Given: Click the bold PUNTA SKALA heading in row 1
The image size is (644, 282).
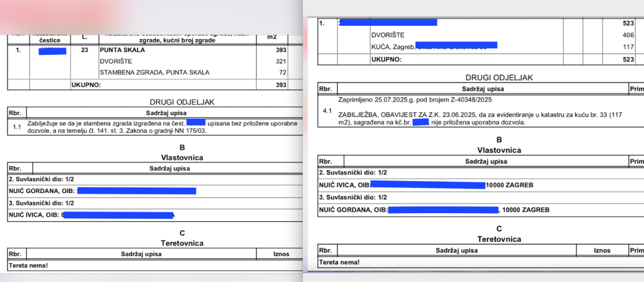Looking at the screenshot, I should [122, 50].
